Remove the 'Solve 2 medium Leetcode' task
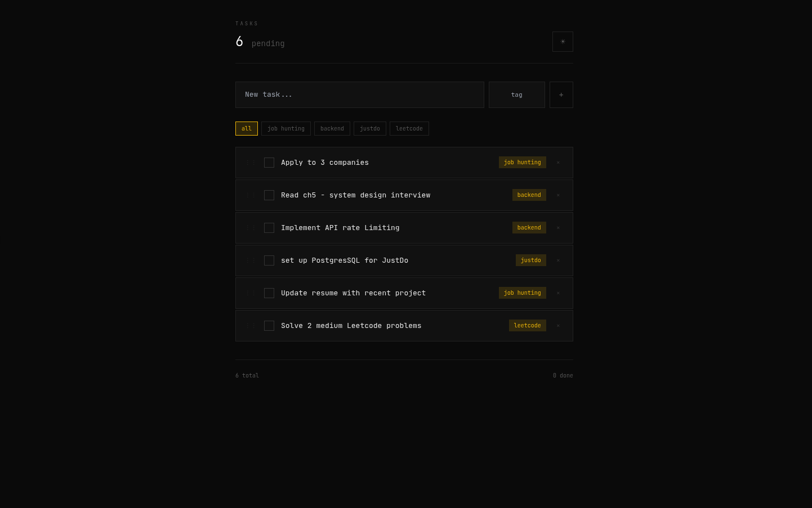The image size is (812, 508). 558,326
